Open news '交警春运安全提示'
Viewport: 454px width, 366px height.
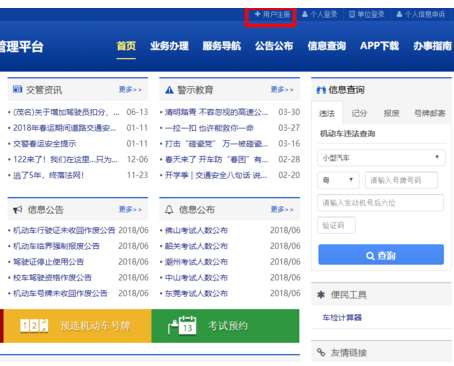[x=45, y=144]
